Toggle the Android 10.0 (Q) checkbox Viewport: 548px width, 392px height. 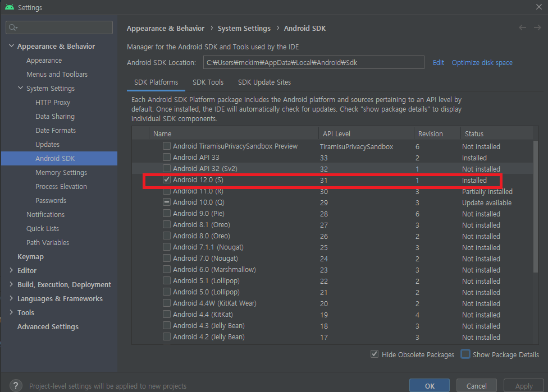pos(167,202)
